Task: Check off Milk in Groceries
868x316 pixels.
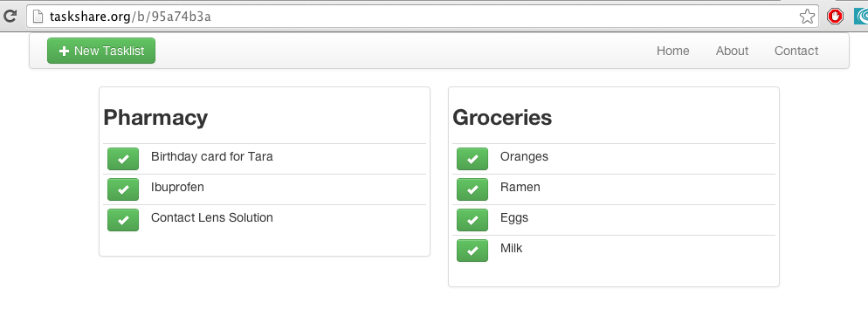Action: click(x=472, y=251)
